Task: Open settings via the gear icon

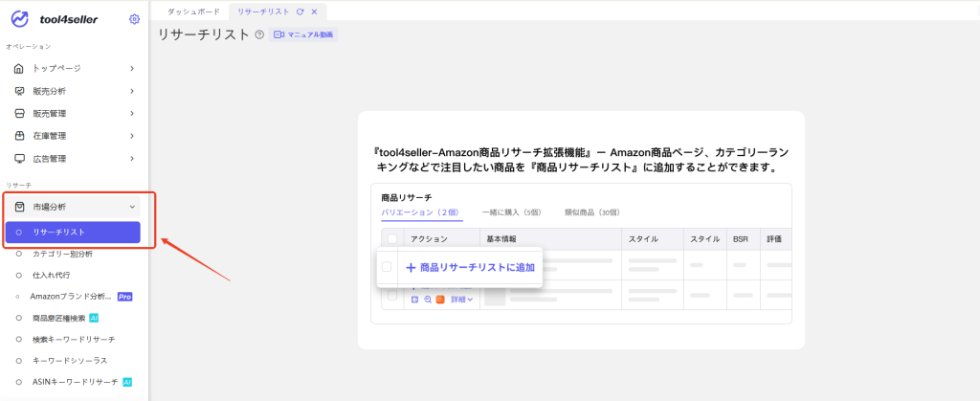Action: coord(134,19)
